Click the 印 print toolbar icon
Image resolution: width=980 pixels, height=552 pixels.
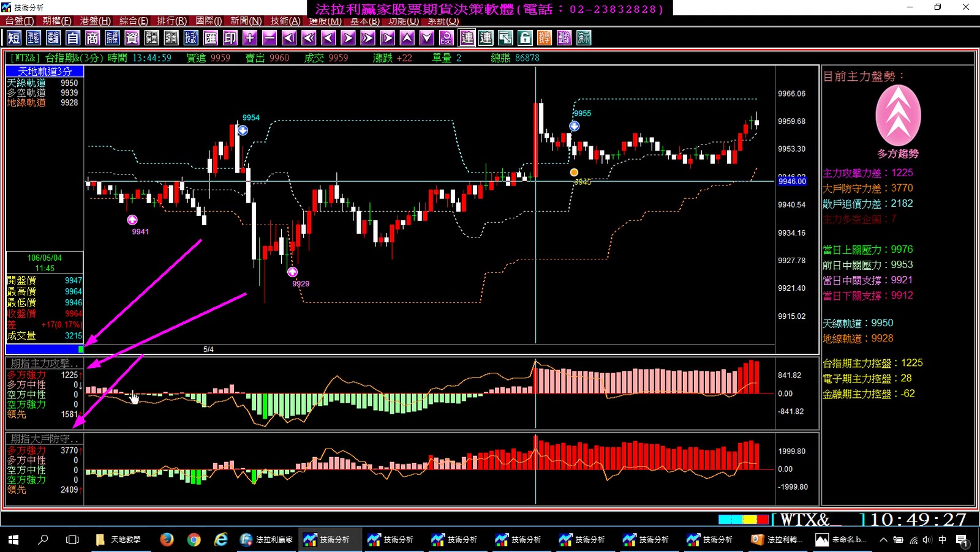[230, 38]
